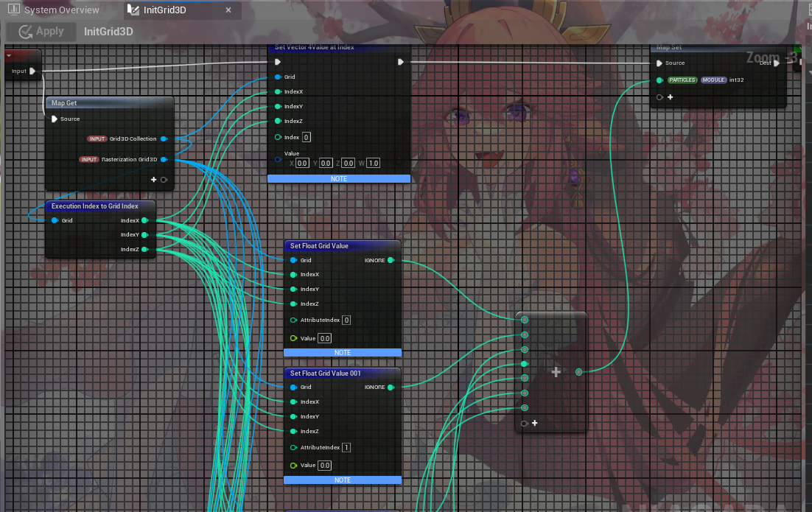Click the AttributeIndex field in Set Float Grid Value

(346, 320)
